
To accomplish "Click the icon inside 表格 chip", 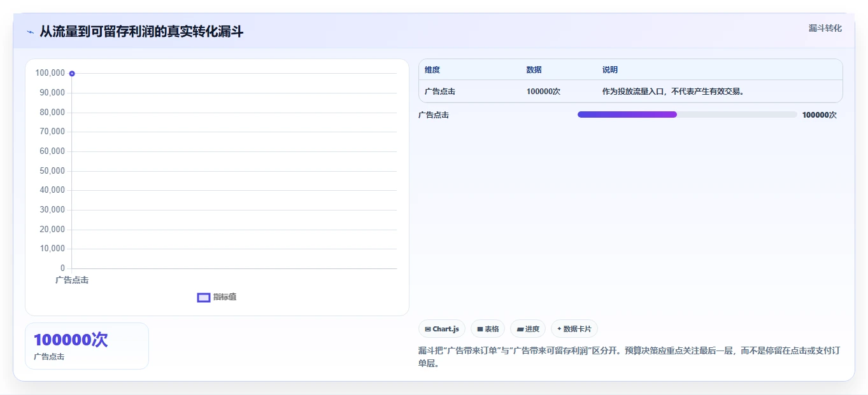I will [480, 329].
